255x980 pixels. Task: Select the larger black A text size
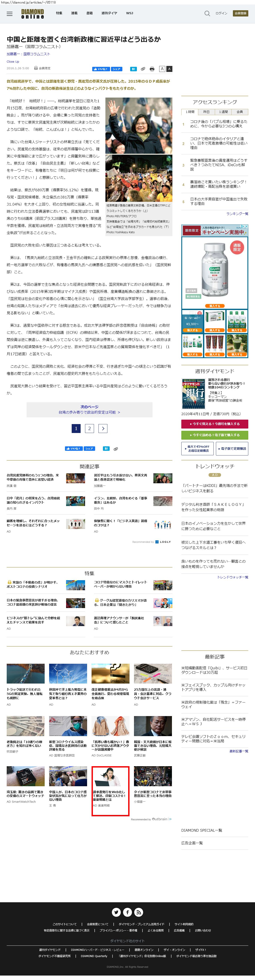[x=169, y=69]
